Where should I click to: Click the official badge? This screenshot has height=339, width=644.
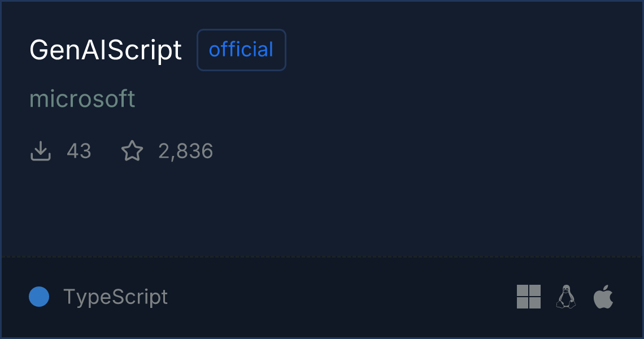click(x=241, y=50)
